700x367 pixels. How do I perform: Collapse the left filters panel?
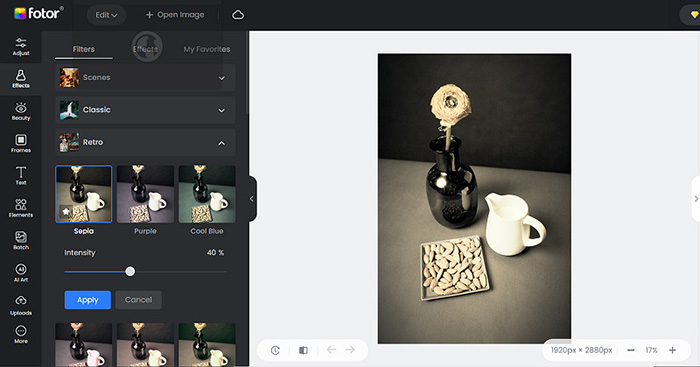coord(251,199)
